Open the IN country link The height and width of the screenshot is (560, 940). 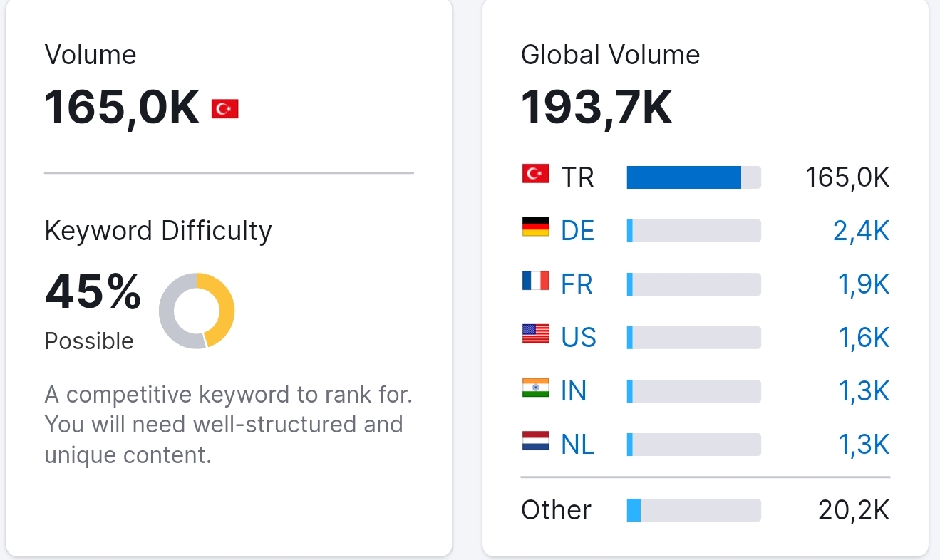point(574,391)
